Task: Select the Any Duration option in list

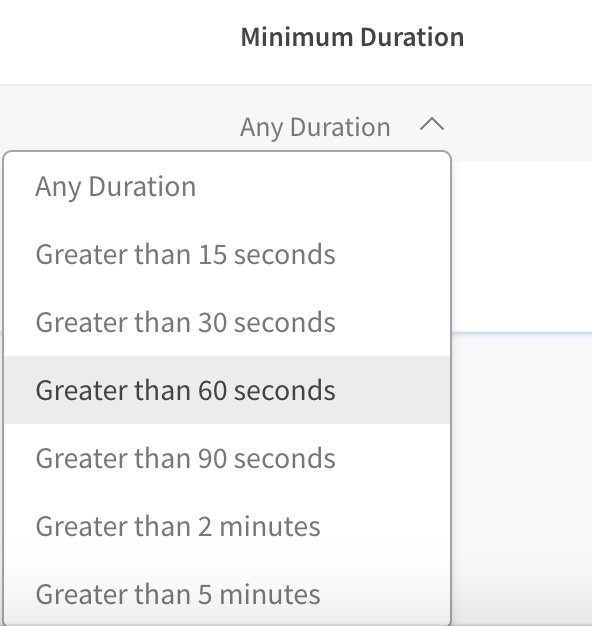Action: 227,186
